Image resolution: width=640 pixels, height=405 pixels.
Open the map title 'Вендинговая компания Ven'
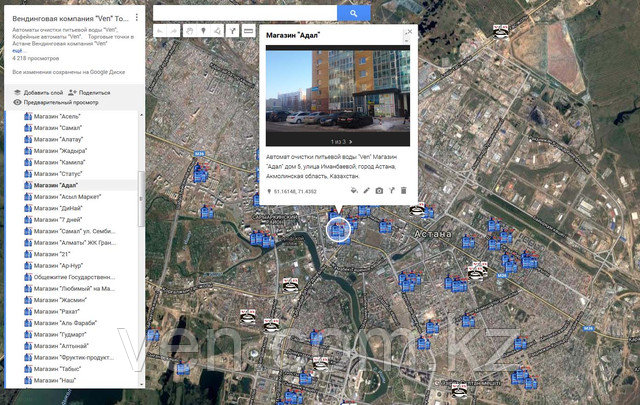click(x=70, y=18)
